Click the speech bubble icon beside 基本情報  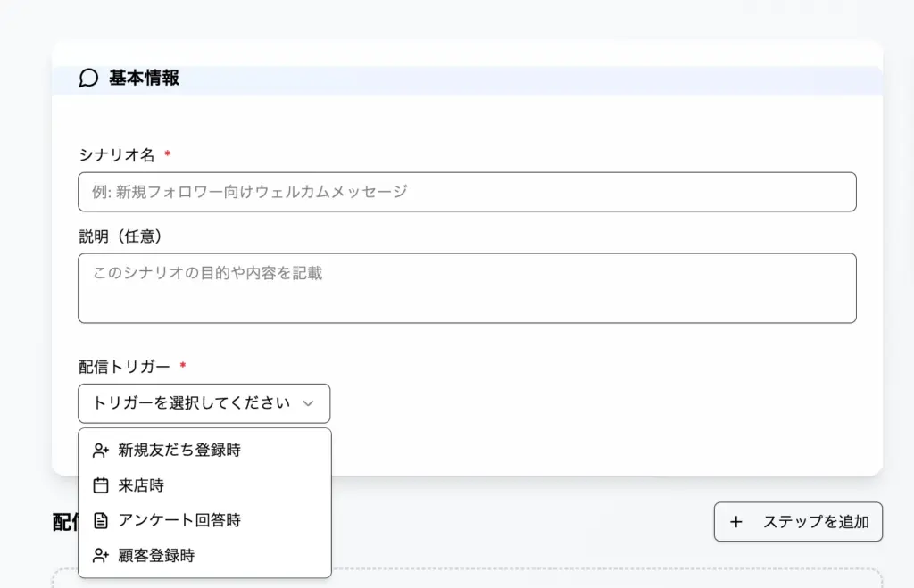point(88,79)
